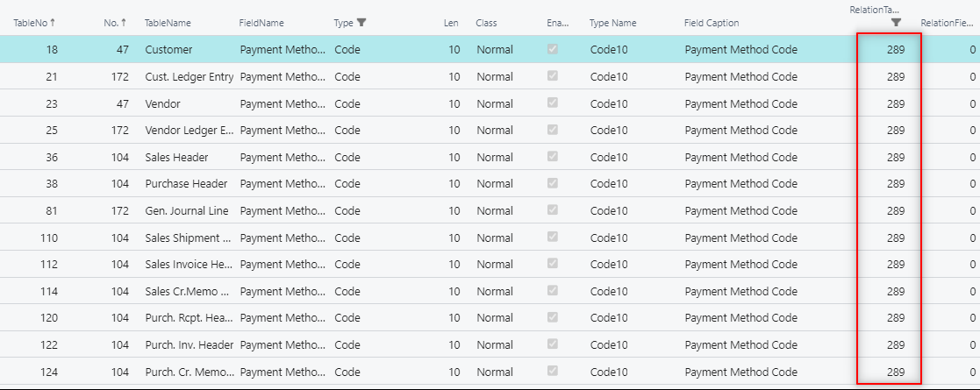Toggle the Enabled checkbox for Gen. Journal Line
Image resolution: width=980 pixels, height=390 pixels.
(x=552, y=210)
